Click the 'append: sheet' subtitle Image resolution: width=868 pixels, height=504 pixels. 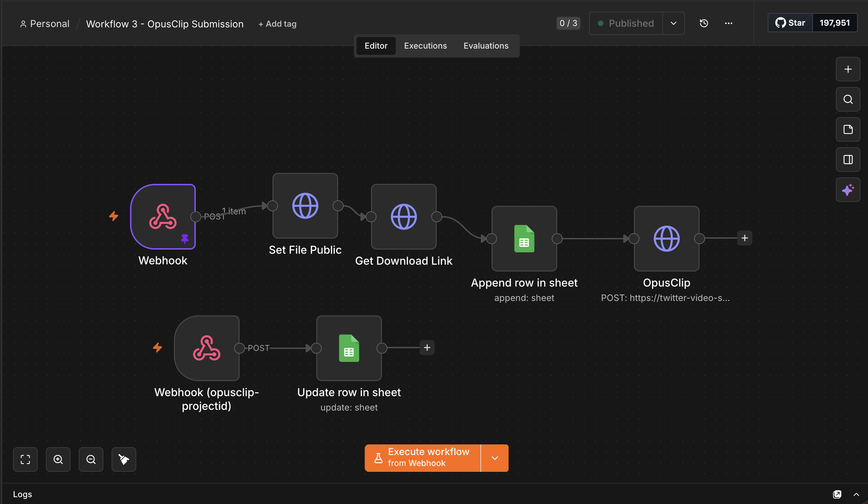point(524,298)
